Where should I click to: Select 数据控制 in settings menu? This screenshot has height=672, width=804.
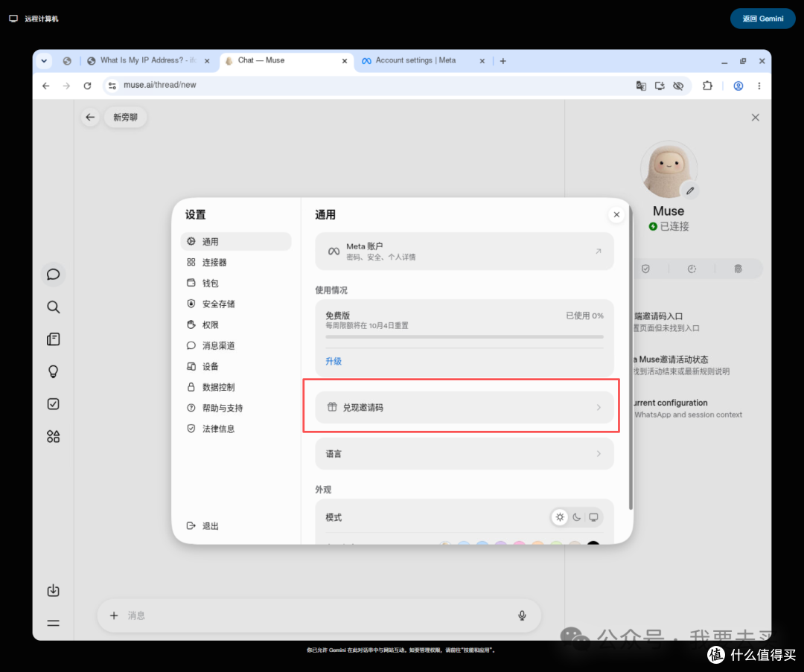coord(236,387)
